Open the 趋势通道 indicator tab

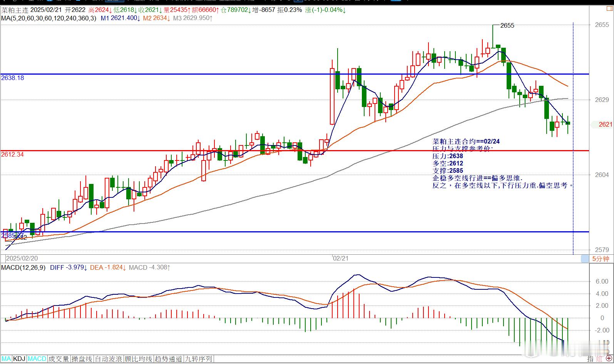(x=169, y=359)
